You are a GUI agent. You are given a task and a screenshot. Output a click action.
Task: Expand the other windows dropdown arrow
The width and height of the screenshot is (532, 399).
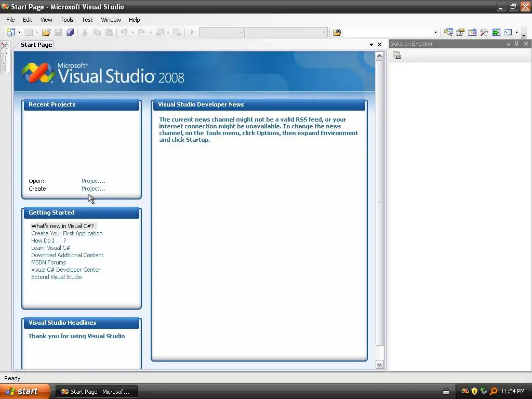(516, 32)
